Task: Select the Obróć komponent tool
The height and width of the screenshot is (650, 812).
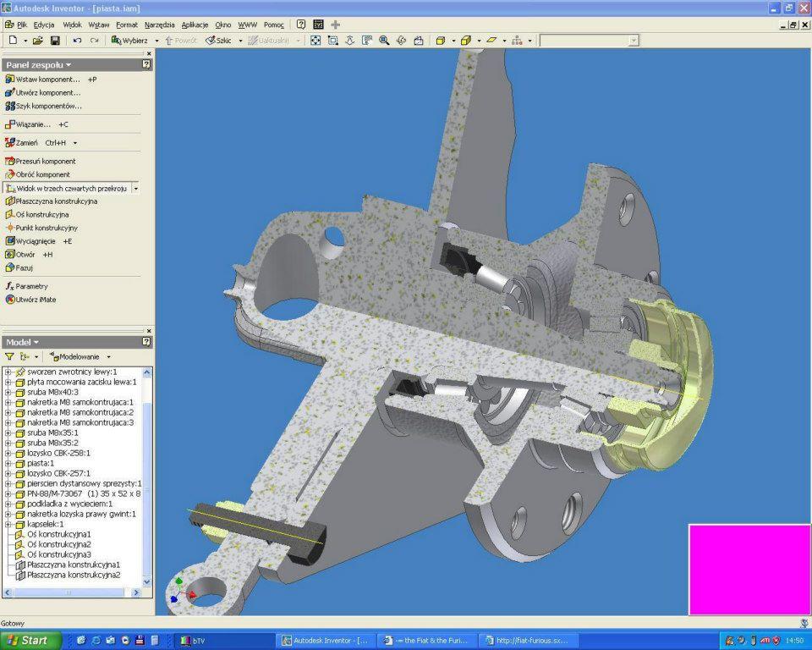Action: tap(42, 174)
